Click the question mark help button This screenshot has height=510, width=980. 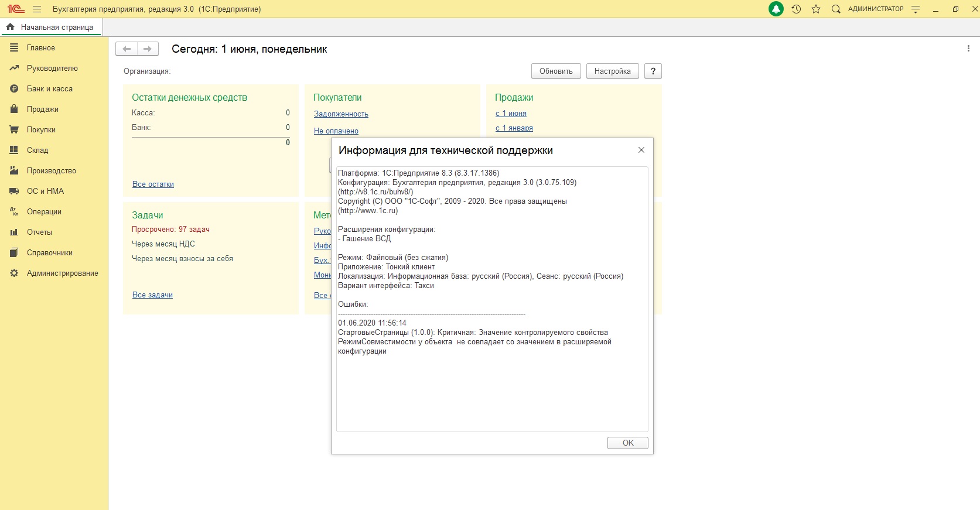pyautogui.click(x=653, y=71)
